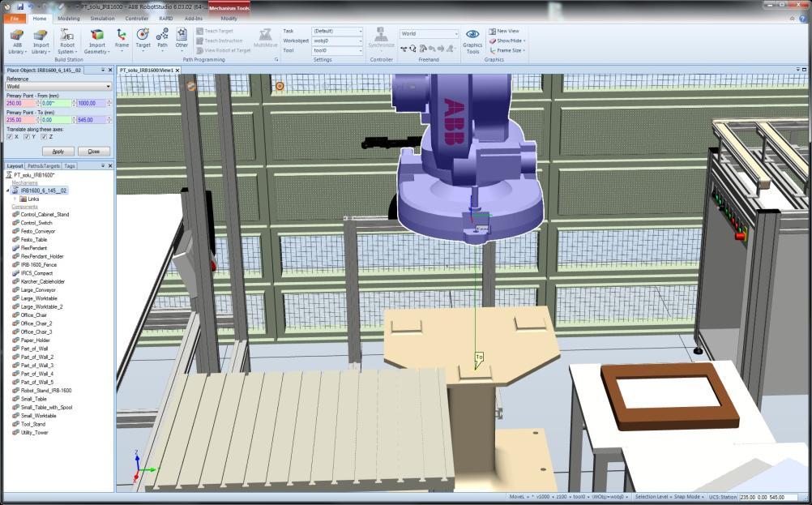Open the Reference dropdown in Place Object
The image size is (812, 505).
click(58, 87)
